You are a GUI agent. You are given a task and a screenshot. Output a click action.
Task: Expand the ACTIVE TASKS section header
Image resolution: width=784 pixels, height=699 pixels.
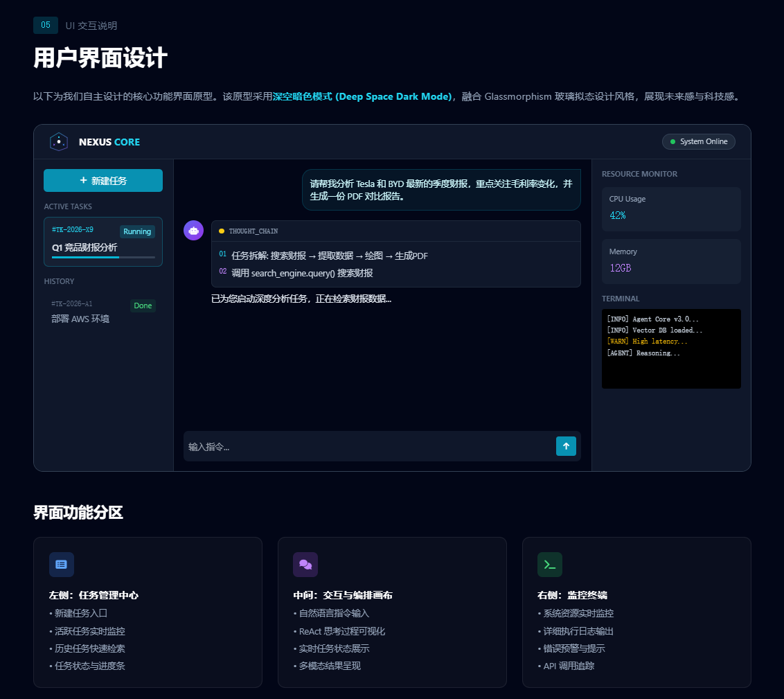(x=68, y=206)
